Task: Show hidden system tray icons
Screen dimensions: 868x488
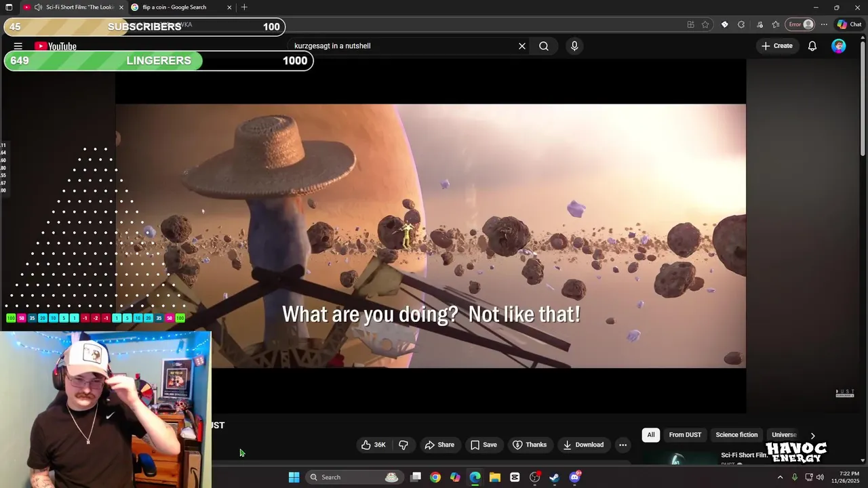Action: (x=780, y=477)
